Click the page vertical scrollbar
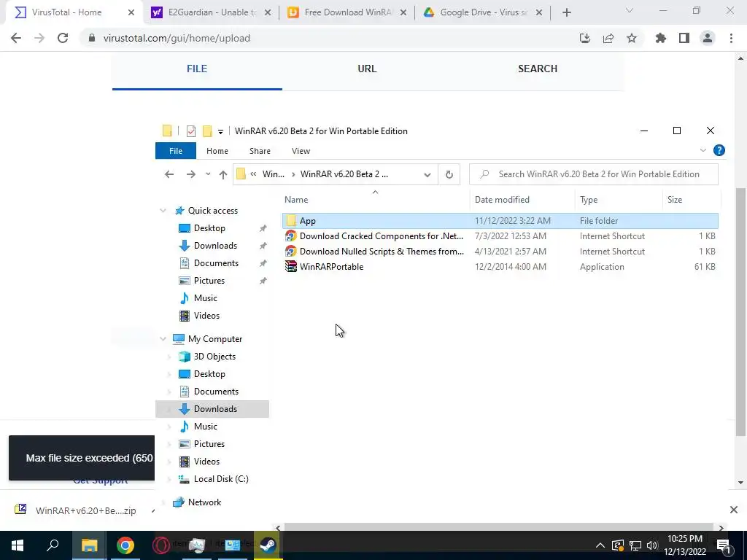Image resolution: width=747 pixels, height=560 pixels. [x=740, y=311]
